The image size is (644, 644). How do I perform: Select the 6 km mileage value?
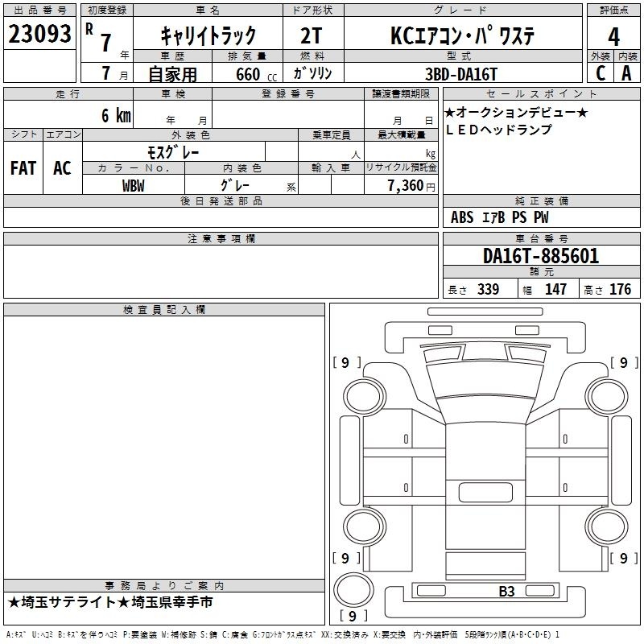[115, 115]
